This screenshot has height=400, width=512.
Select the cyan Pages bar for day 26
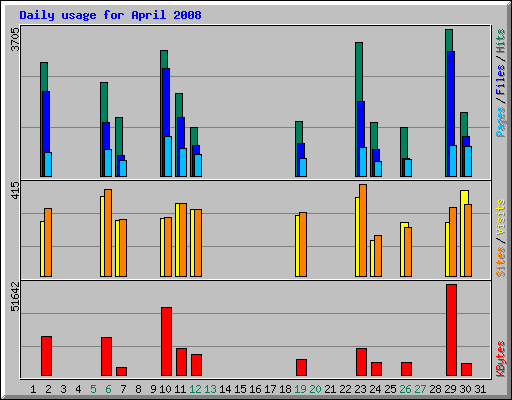click(x=408, y=168)
